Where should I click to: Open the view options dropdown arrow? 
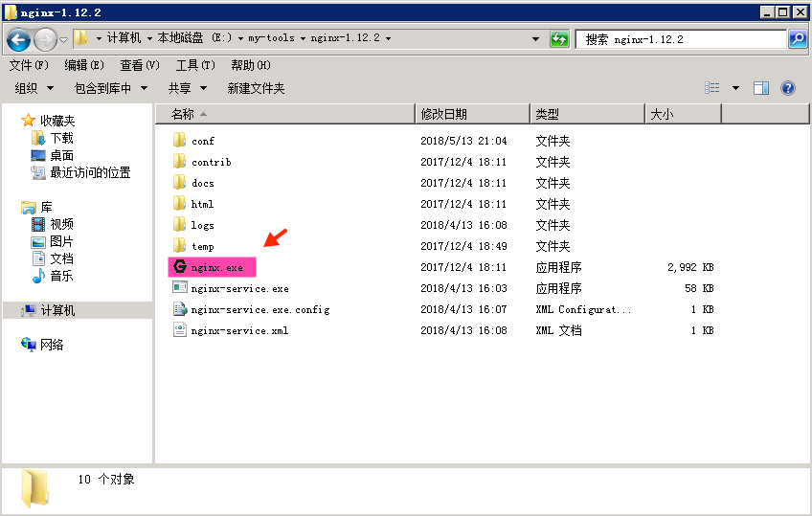[735, 88]
